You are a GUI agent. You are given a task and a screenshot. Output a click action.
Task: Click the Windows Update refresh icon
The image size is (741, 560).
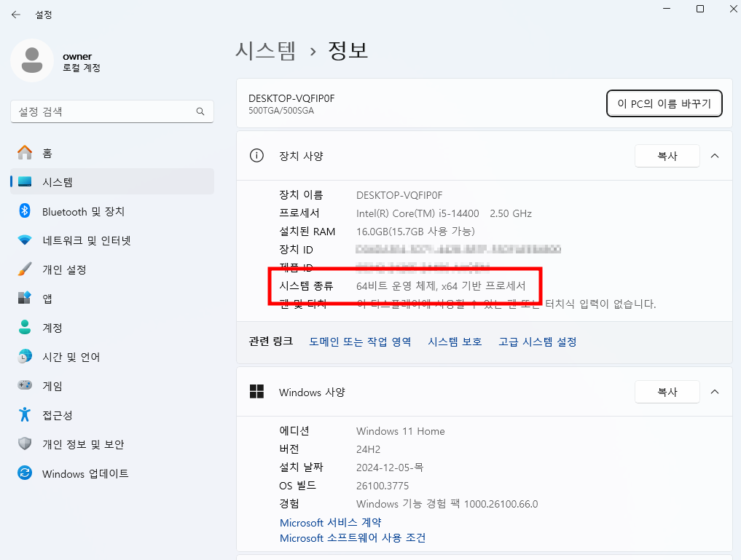pyautogui.click(x=25, y=473)
